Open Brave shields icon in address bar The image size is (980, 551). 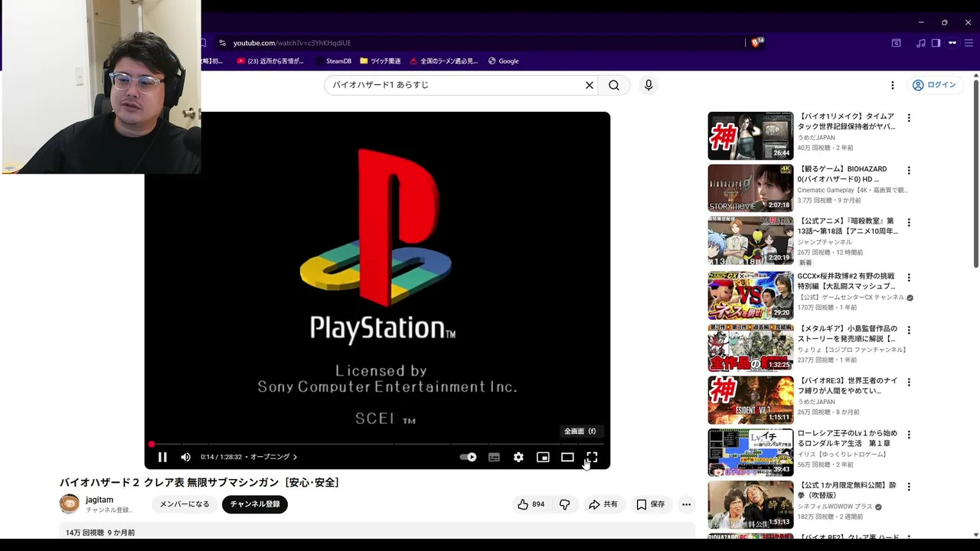point(757,43)
